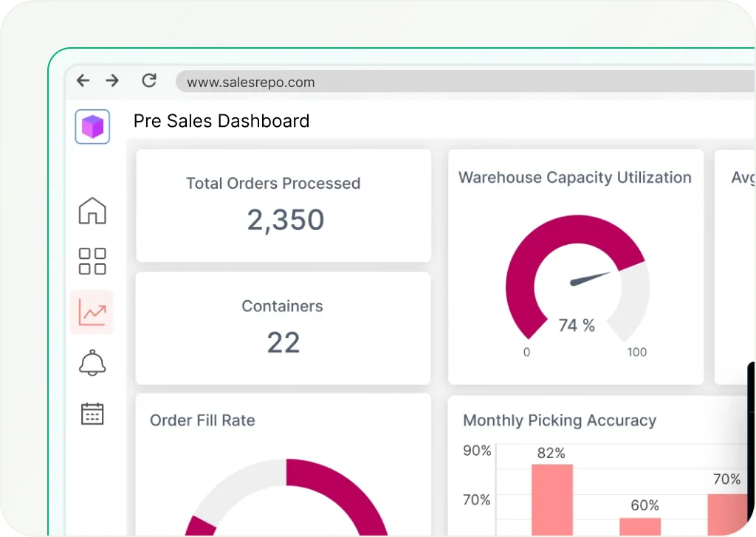Click the 60% bar in picking chart

click(640, 526)
